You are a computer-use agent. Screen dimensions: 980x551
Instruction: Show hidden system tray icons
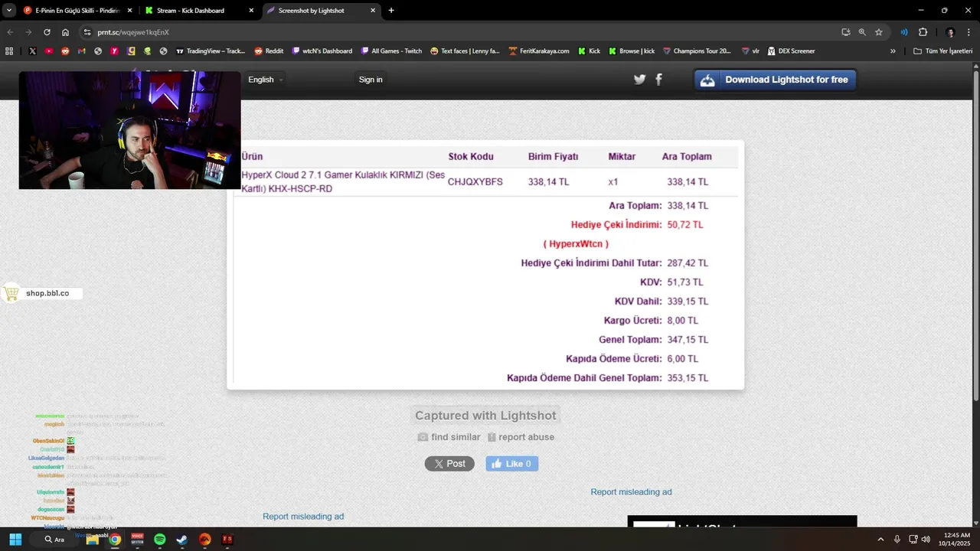[x=880, y=540]
